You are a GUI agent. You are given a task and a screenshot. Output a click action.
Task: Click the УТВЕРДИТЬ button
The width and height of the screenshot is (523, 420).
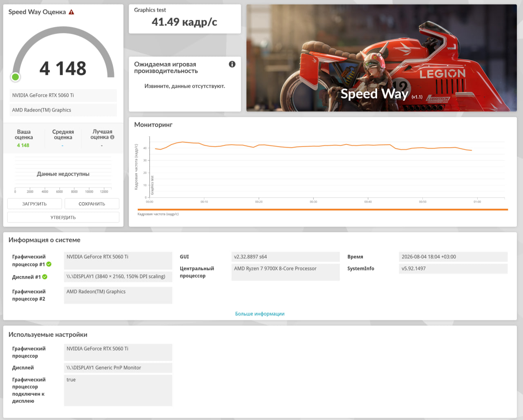63,217
